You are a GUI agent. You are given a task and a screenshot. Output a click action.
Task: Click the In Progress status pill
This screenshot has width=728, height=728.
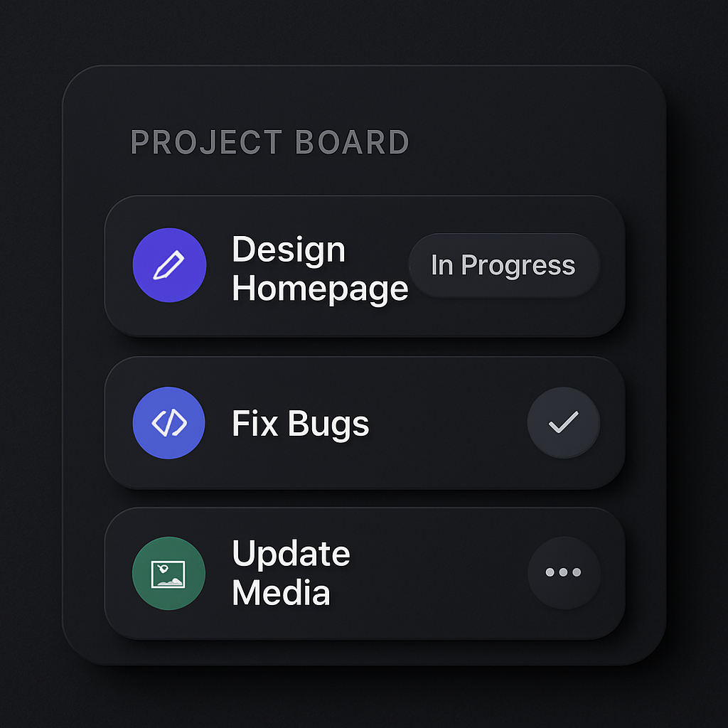coord(503,265)
